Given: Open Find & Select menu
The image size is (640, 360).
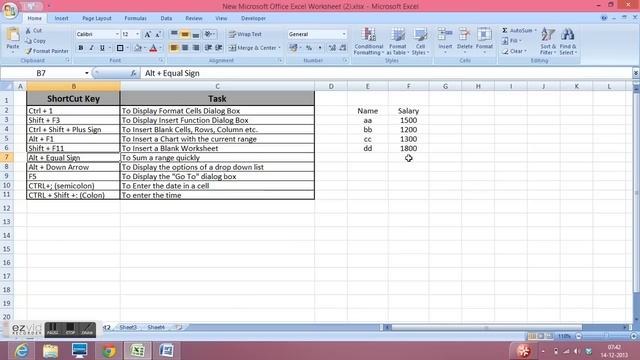Looking at the screenshot, I should point(568,41).
